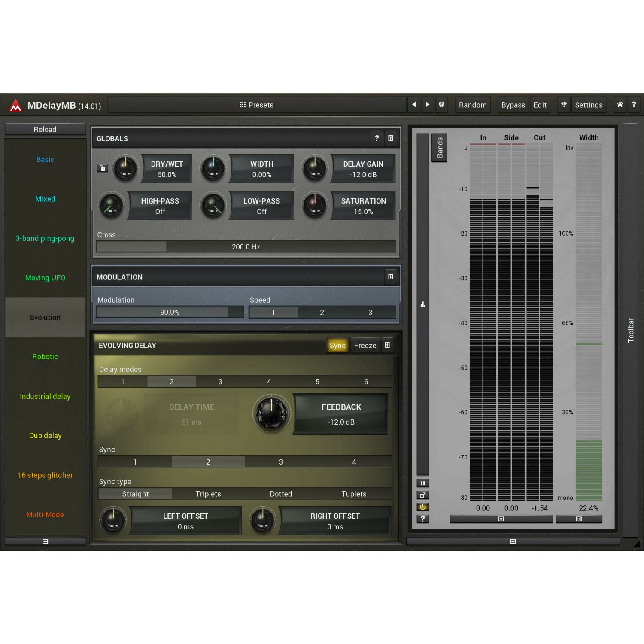Viewport: 644px width, 644px height.
Task: Open the Globals panel help icon
Action: [377, 138]
